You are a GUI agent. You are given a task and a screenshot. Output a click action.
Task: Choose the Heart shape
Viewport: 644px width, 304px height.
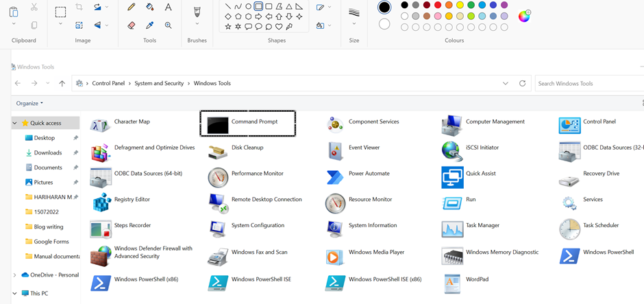click(x=279, y=27)
